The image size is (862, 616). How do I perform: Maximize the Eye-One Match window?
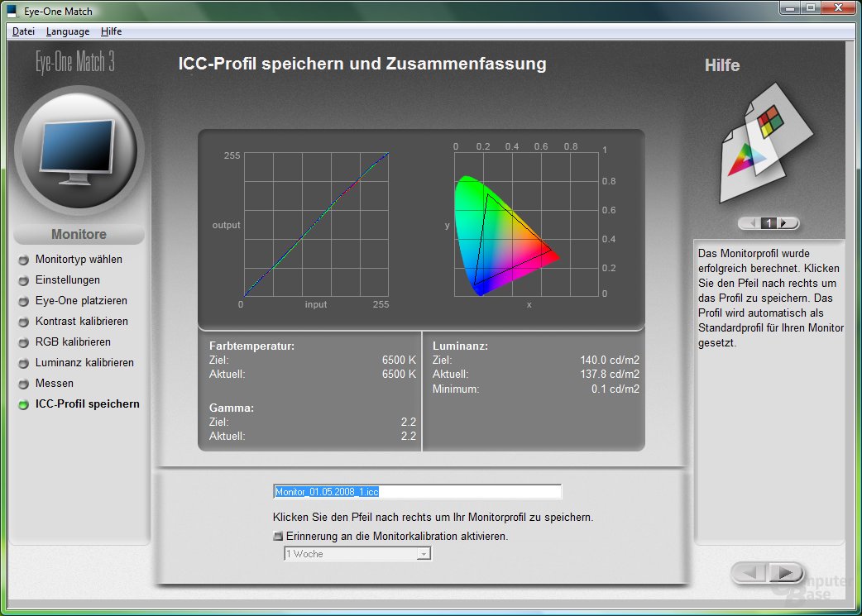point(811,7)
